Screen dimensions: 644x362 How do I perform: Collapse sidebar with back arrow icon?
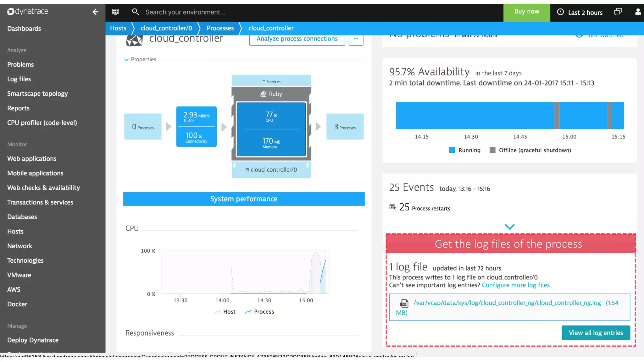95,12
